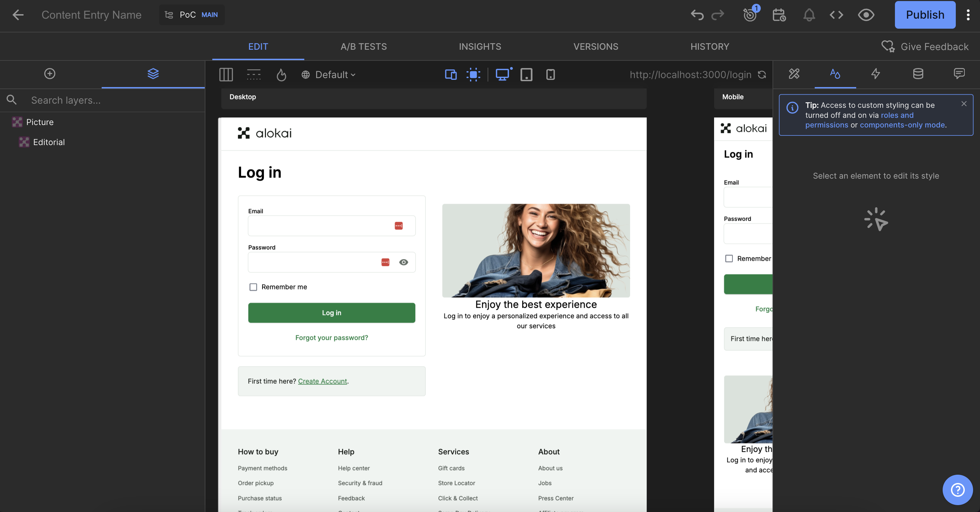980x512 pixels.
Task: Check the Remember me checkbox on desktop
Action: (x=253, y=287)
